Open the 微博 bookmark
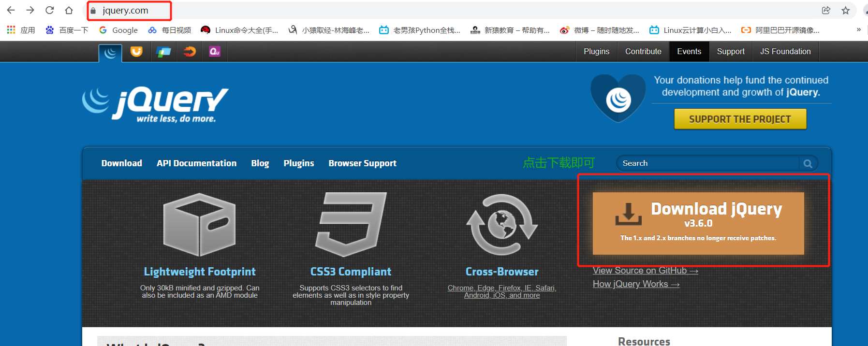This screenshot has width=868, height=346. click(600, 30)
